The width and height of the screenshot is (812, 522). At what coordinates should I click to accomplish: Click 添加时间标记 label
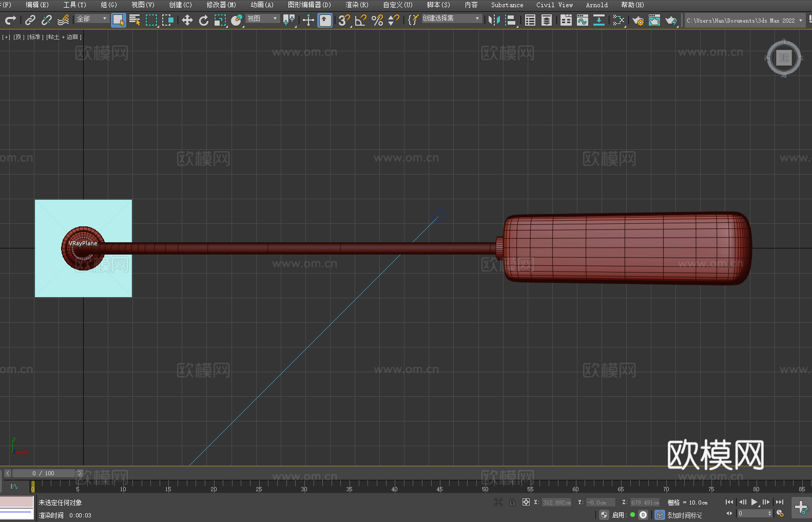[684, 515]
